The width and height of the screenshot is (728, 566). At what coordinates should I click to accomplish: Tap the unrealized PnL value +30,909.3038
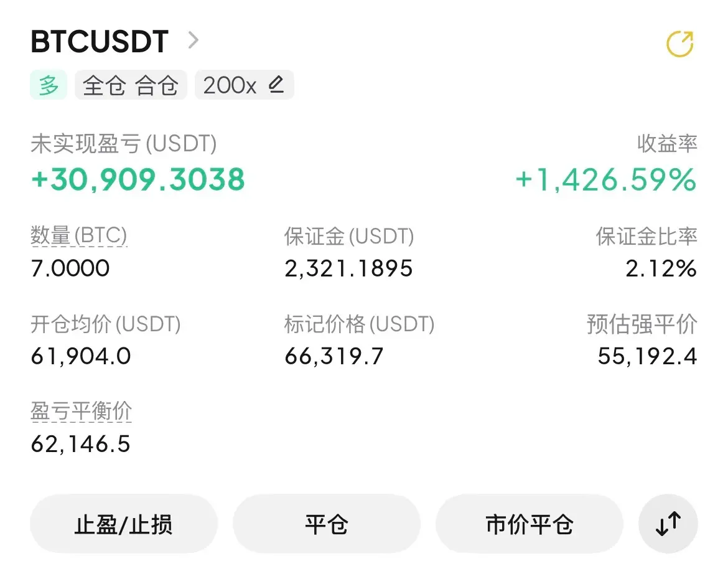[x=138, y=179]
